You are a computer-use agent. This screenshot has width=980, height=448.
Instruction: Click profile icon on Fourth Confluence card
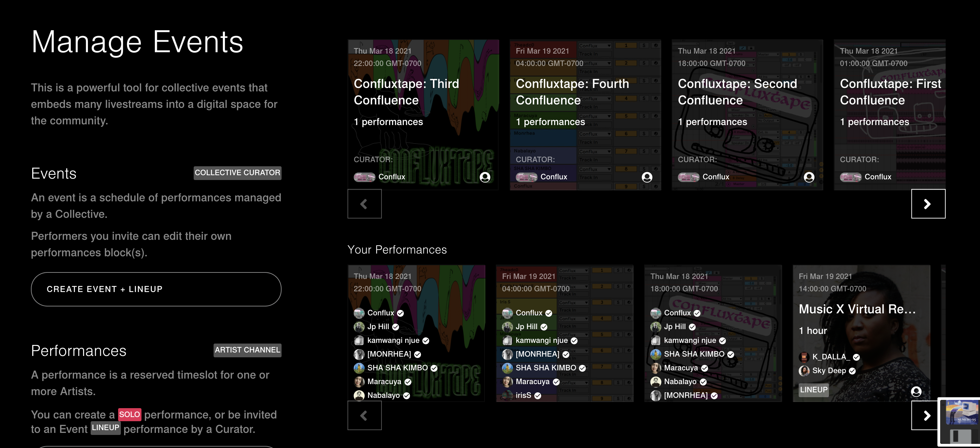[x=647, y=177]
